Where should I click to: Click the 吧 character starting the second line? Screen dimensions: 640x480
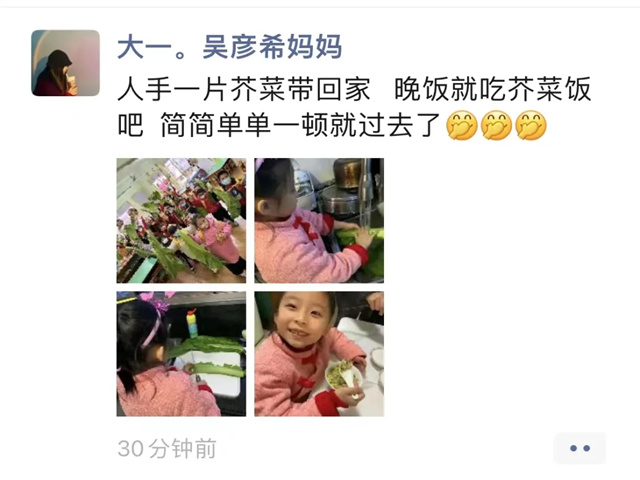(131, 125)
